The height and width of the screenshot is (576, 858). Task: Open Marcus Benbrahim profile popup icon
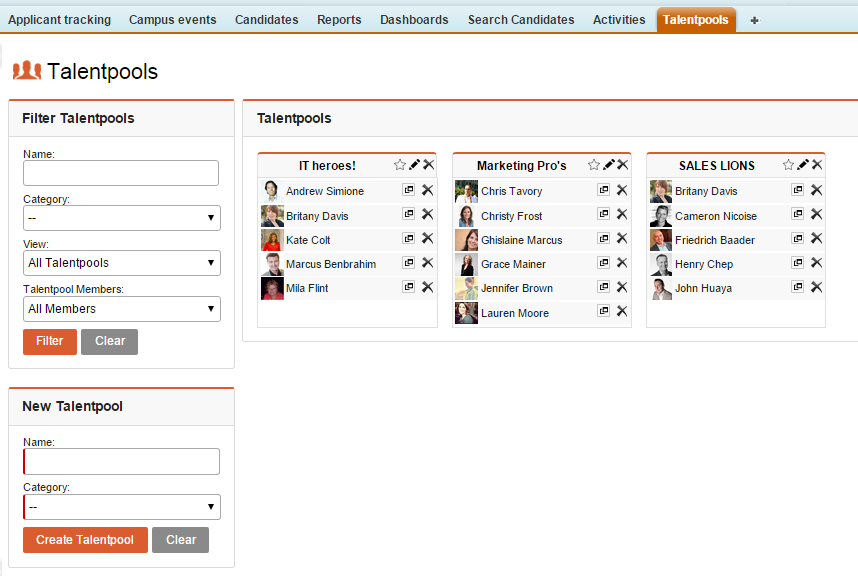(409, 263)
